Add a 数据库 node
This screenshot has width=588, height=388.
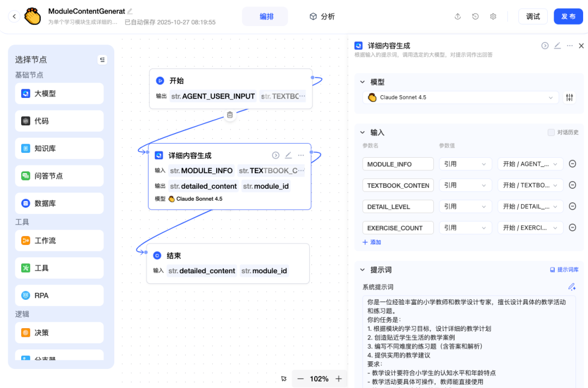59,203
